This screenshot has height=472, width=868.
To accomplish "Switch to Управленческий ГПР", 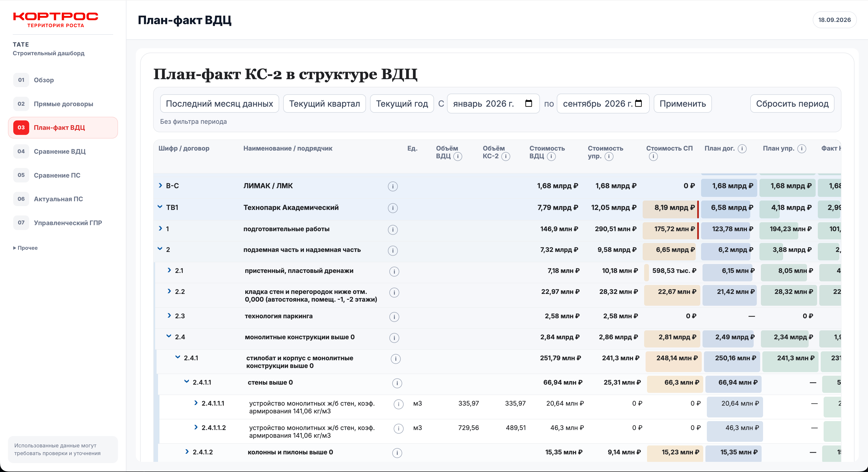I will click(x=63, y=223).
